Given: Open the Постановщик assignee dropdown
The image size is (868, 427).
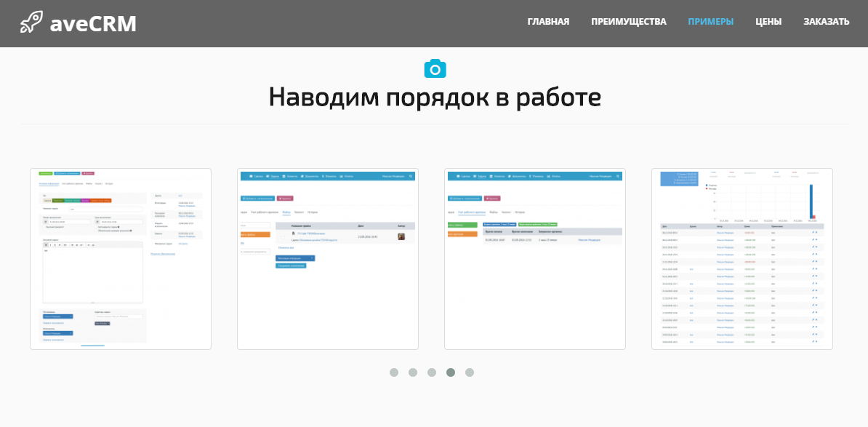Looking at the screenshot, I should [57, 316].
